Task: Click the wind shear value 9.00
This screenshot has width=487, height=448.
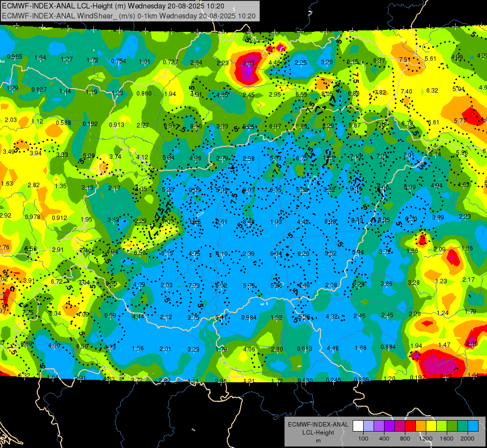Action: [411, 219]
